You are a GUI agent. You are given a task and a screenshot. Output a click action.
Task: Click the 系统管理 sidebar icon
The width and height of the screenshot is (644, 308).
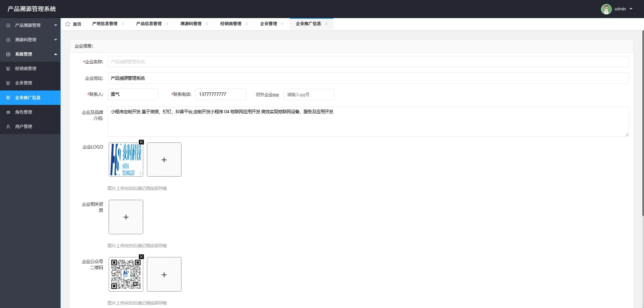pos(8,54)
